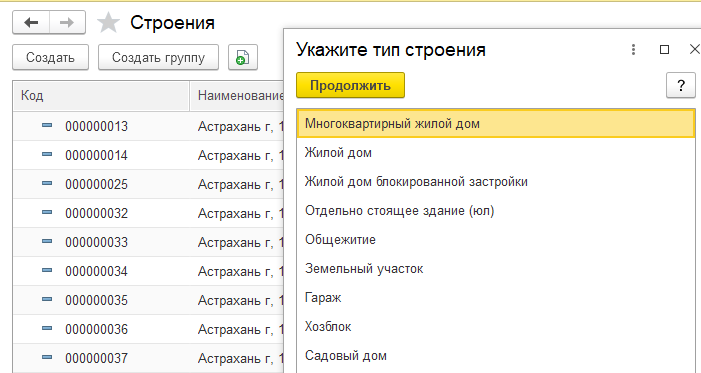
Task: Add Строения to favorites via star icon
Action: click(109, 23)
